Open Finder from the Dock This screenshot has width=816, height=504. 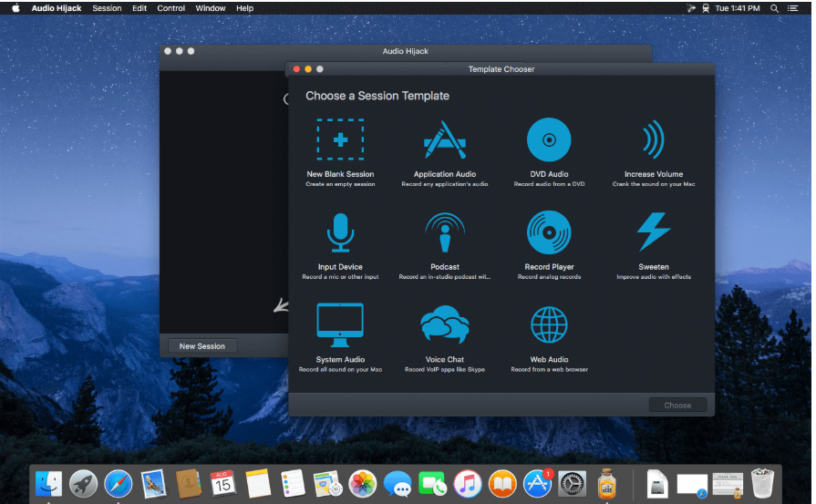(x=49, y=484)
